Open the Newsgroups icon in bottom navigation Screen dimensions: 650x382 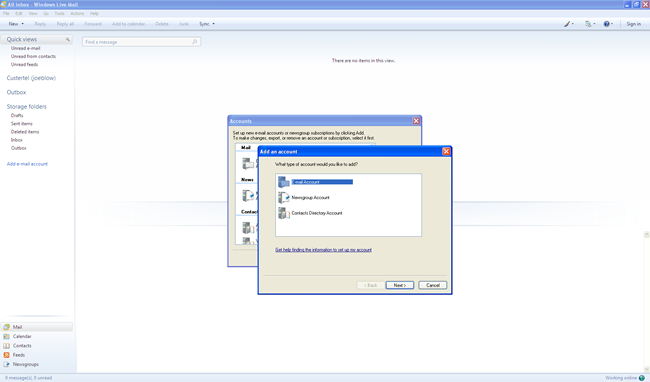coord(7,364)
